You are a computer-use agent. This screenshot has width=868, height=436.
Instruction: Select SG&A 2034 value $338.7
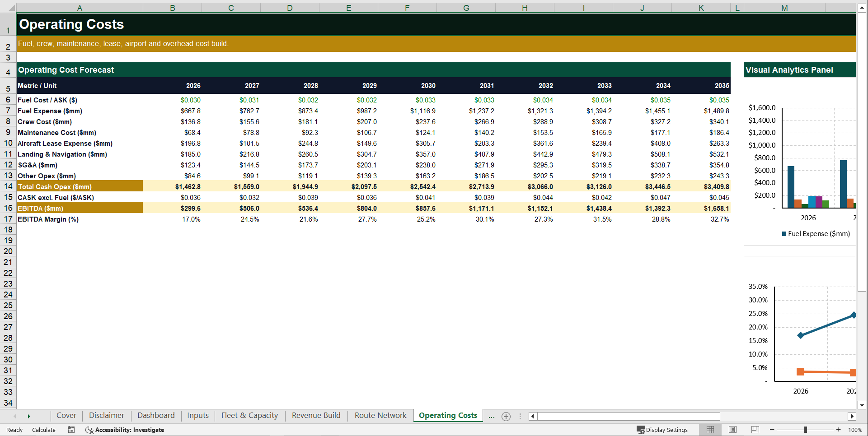click(x=643, y=165)
